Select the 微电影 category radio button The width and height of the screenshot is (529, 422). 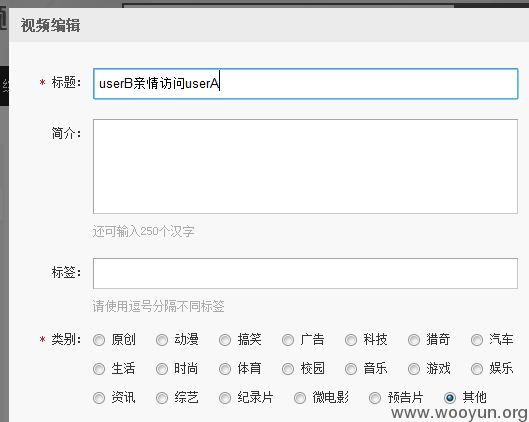300,398
